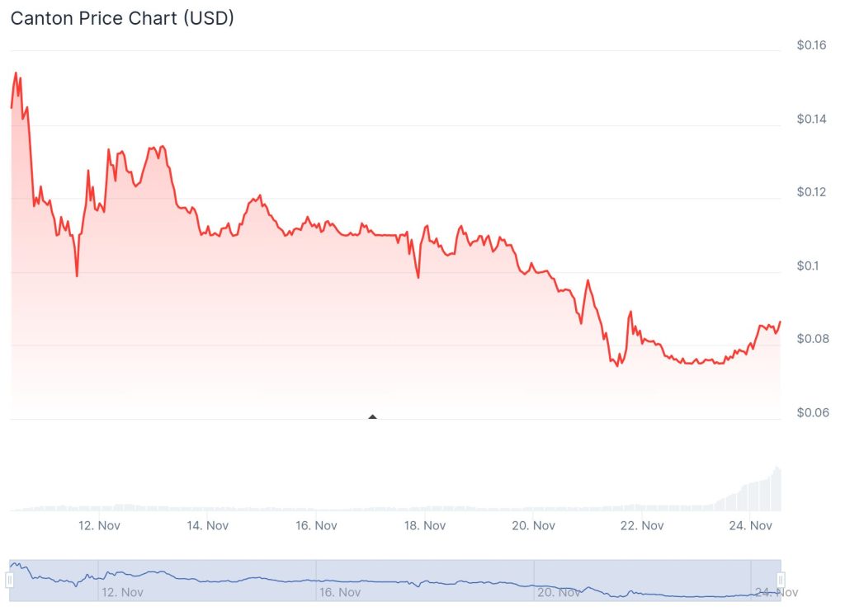Click the $0.08 price axis label

[x=811, y=339]
